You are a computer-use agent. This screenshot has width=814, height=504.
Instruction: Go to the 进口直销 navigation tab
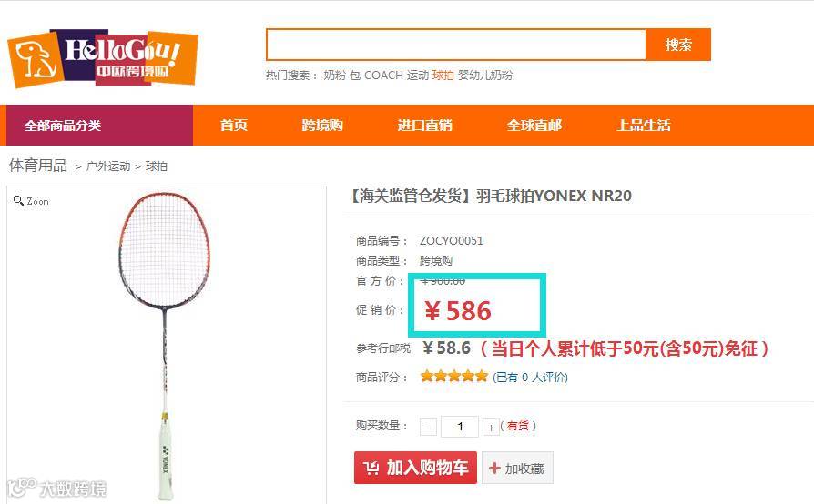coord(424,125)
